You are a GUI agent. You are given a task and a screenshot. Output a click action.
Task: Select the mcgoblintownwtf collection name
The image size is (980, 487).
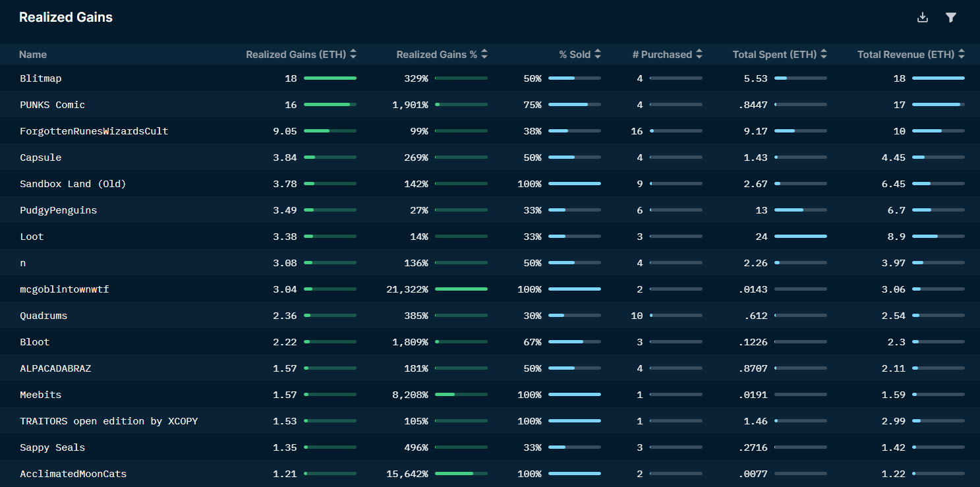[65, 289]
